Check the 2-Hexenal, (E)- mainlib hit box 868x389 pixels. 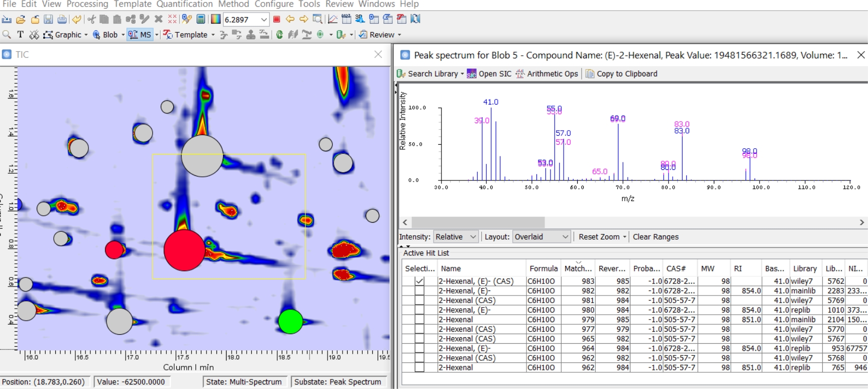419,291
